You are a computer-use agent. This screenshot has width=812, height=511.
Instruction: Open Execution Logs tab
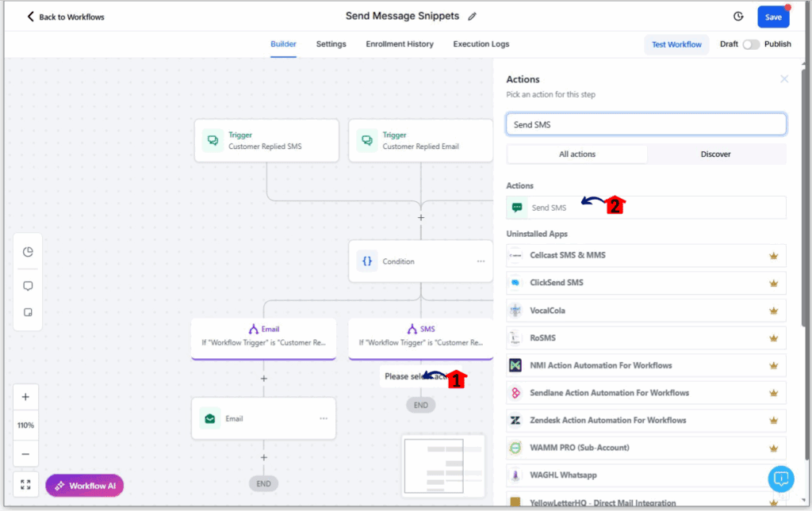point(481,44)
